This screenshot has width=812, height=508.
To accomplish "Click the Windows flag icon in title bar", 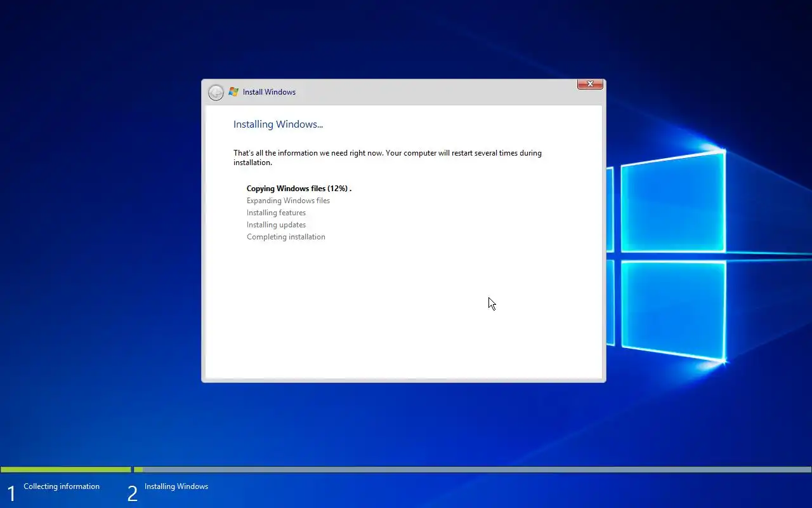I will click(233, 92).
